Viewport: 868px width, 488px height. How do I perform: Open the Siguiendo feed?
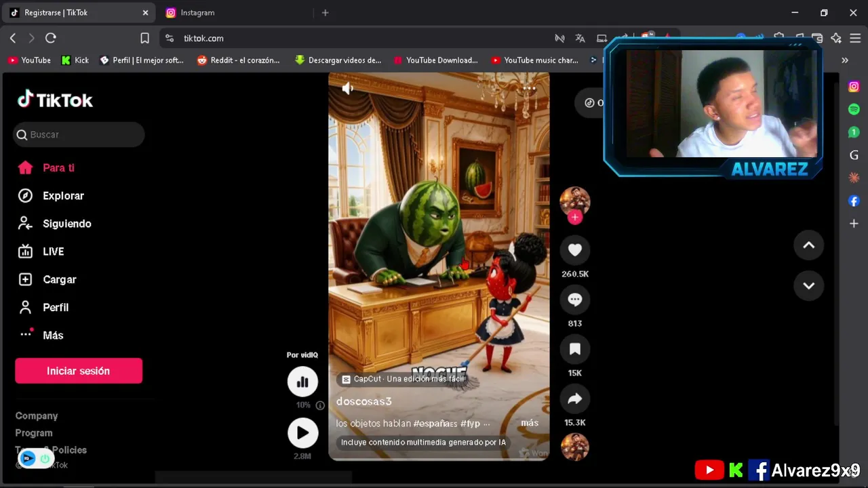click(x=54, y=224)
